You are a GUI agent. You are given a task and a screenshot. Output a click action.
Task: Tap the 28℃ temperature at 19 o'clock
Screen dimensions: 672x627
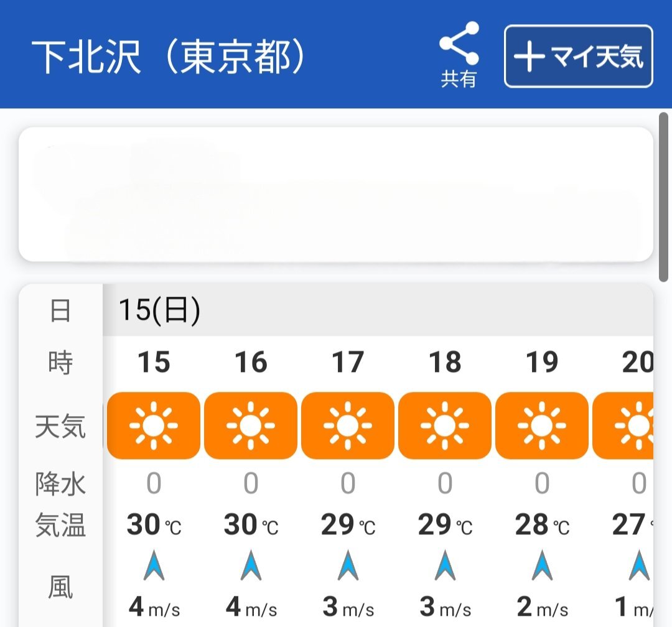(x=542, y=526)
